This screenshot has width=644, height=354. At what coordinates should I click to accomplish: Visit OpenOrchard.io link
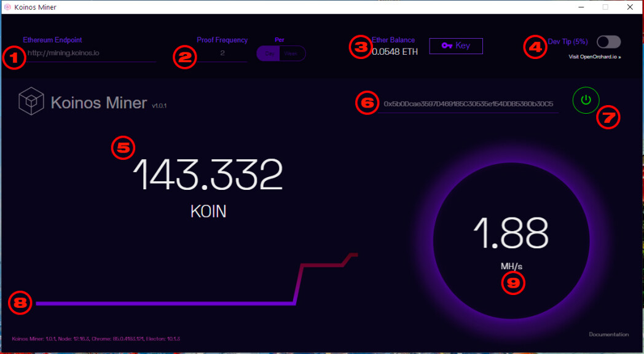coord(595,57)
